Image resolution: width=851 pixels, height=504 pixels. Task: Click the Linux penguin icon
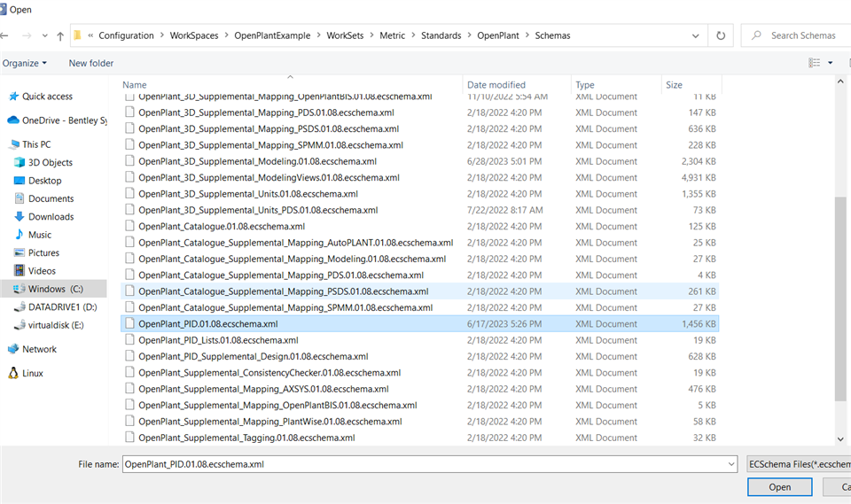(x=13, y=374)
